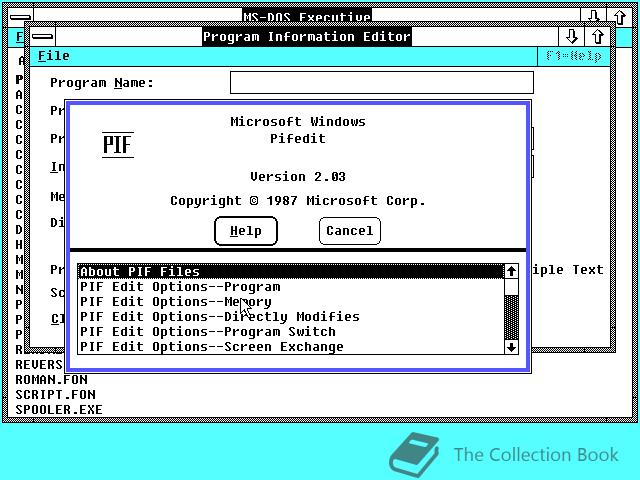
Task: Maximize Program Information Editor with up arrow
Action: (598, 37)
